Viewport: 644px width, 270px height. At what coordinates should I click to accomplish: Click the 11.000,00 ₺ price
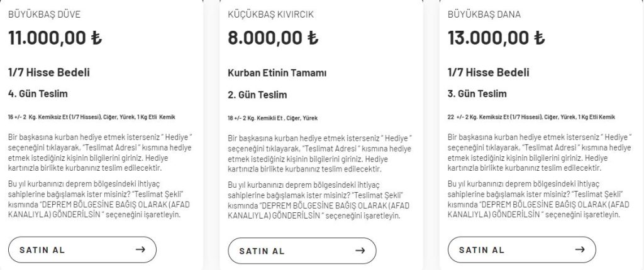coord(55,38)
